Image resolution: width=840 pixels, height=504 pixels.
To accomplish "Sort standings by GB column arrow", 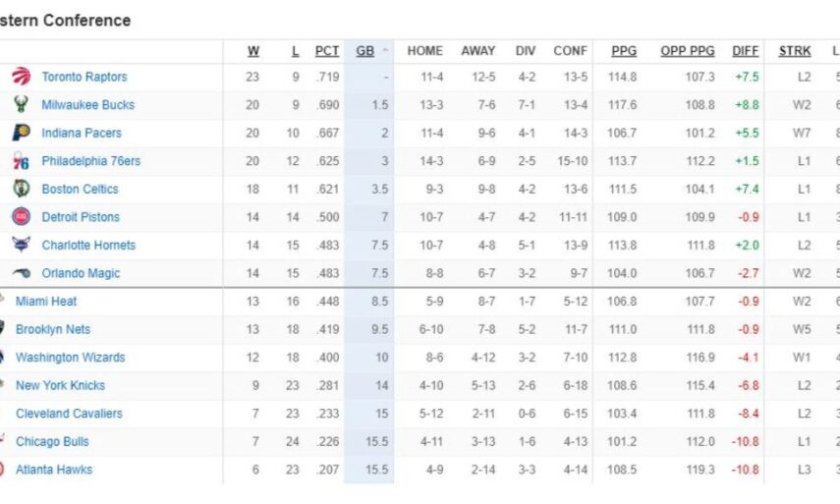I will tap(385, 51).
